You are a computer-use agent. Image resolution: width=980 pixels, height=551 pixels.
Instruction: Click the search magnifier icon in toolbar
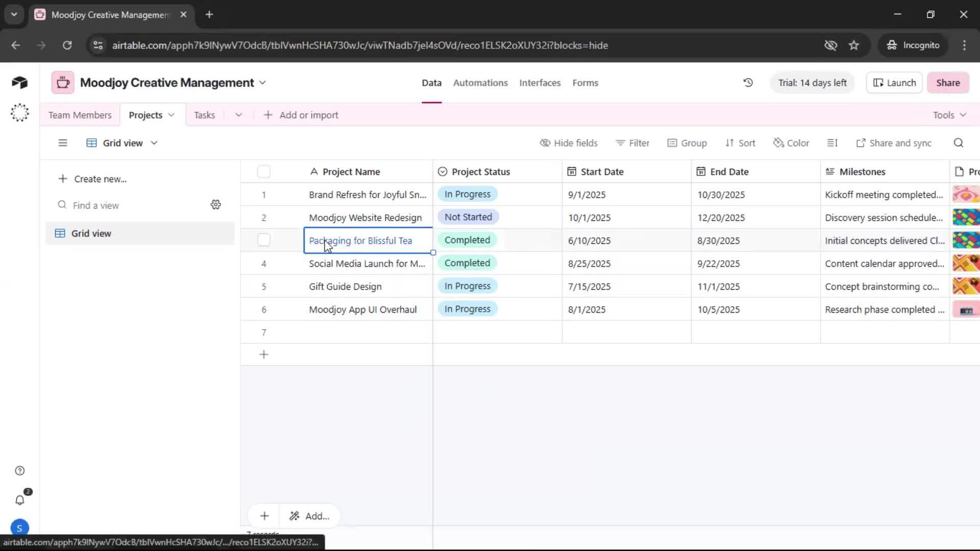(959, 143)
